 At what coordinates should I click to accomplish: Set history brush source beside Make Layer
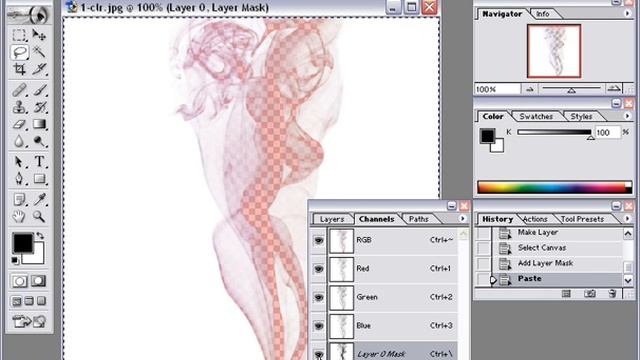pyautogui.click(x=484, y=233)
